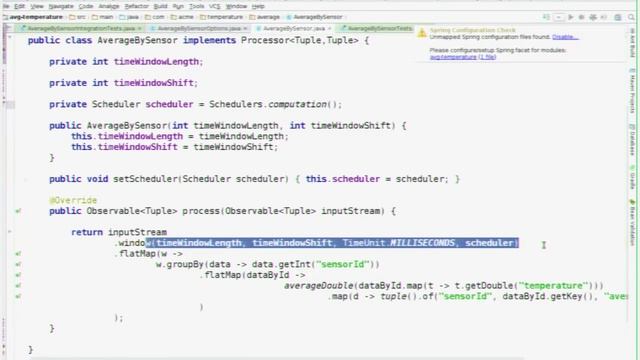
Task: Open the Maven Projects tool window
Action: (x=632, y=92)
